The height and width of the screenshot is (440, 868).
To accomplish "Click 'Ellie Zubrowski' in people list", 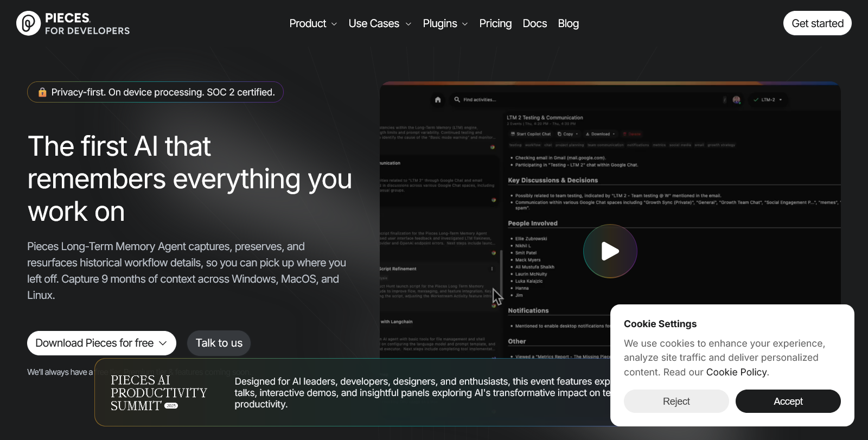I will coord(531,239).
